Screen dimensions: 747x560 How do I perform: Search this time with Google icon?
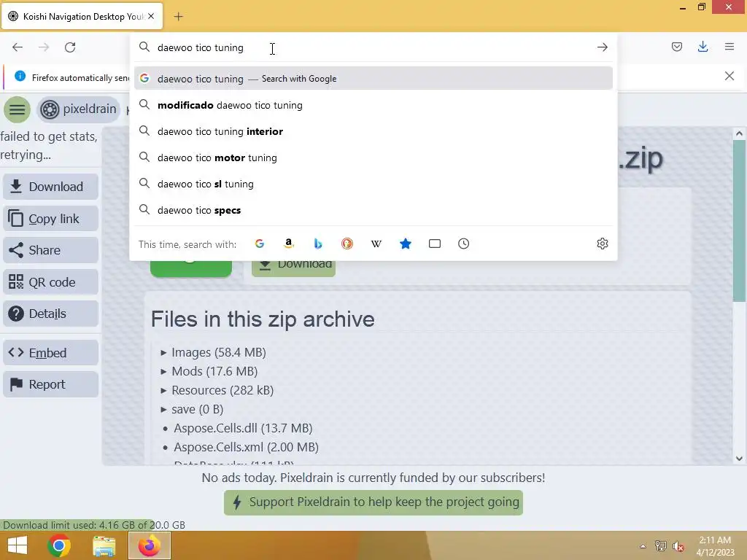(260, 244)
